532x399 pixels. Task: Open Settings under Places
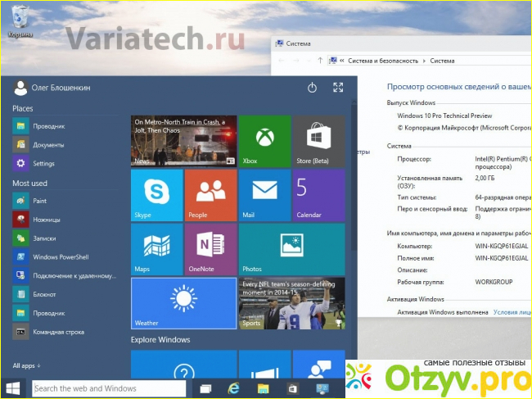(x=43, y=163)
